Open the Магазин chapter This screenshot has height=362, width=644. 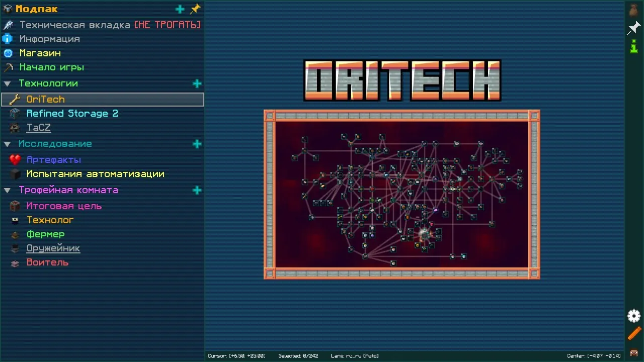coord(102,53)
